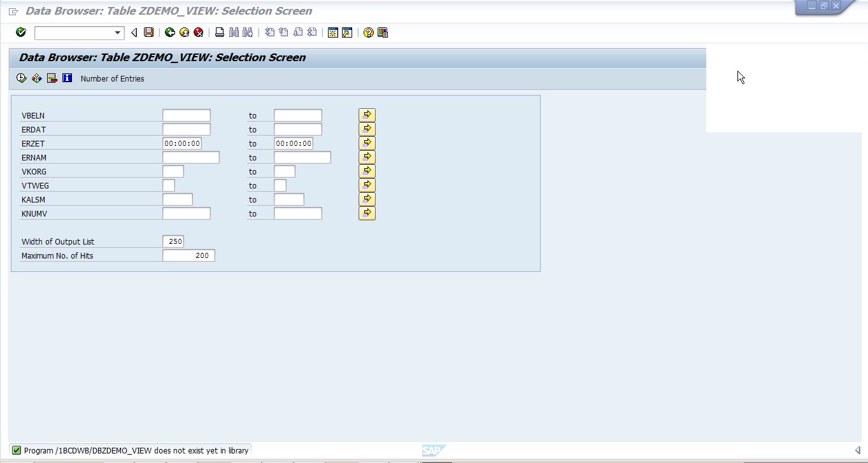Open the Get Variant icon

pos(36,78)
